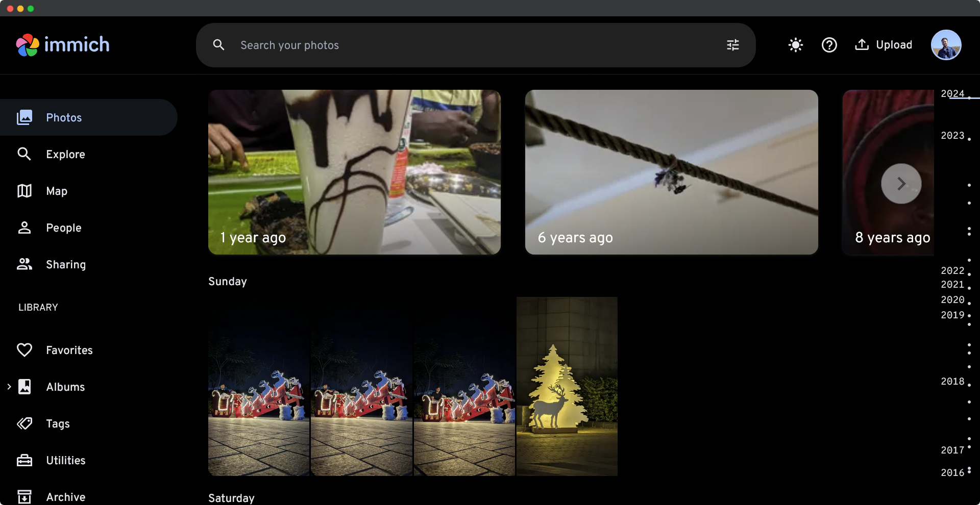The width and height of the screenshot is (980, 505).
Task: Click the Archive box icon
Action: (24, 497)
